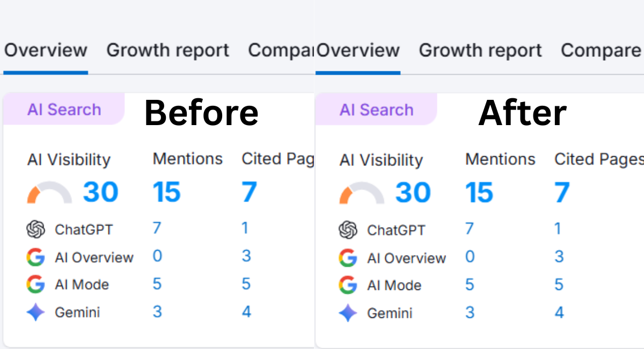Click the Mentions count 15 in After panel
Viewport: 644px width, 349px height.
[479, 192]
